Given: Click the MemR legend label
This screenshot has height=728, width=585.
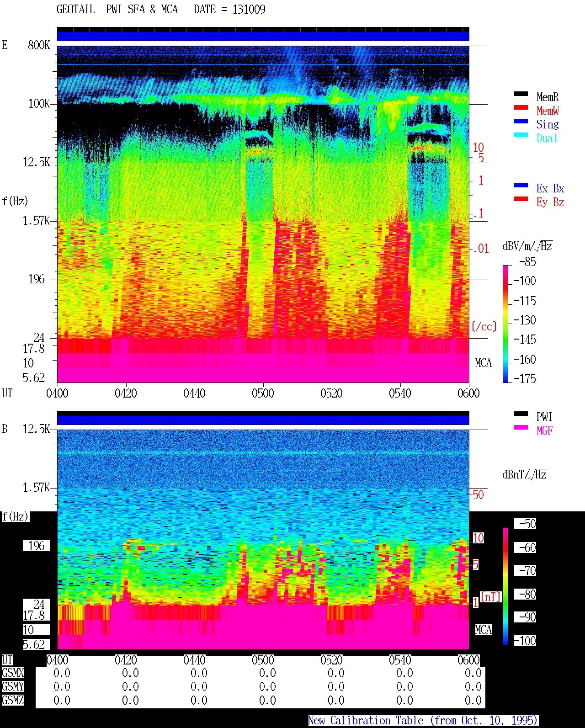Looking at the screenshot, I should click(x=548, y=97).
